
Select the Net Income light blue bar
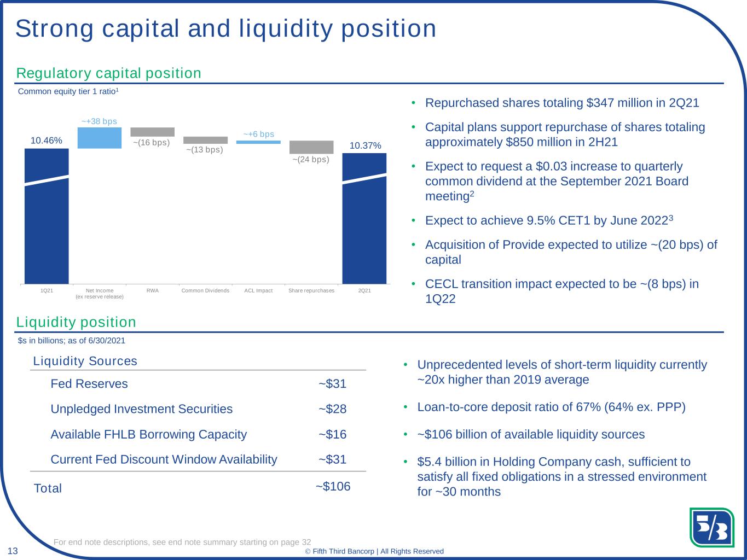(x=100, y=138)
